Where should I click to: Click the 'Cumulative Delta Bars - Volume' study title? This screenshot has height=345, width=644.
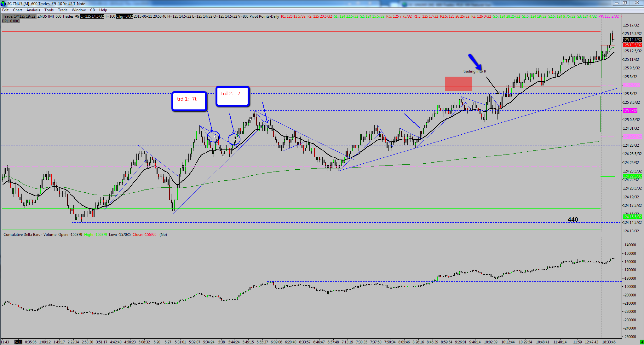point(30,235)
